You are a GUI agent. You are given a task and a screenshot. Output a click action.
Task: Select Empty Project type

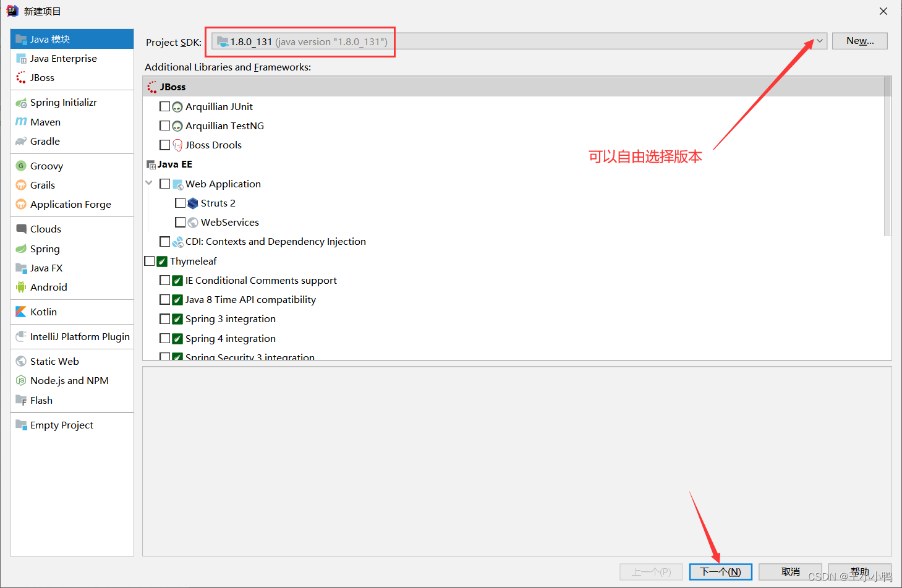[x=72, y=425]
